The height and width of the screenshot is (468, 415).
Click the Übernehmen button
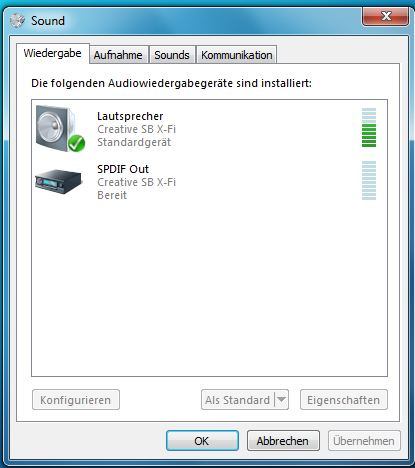[364, 441]
